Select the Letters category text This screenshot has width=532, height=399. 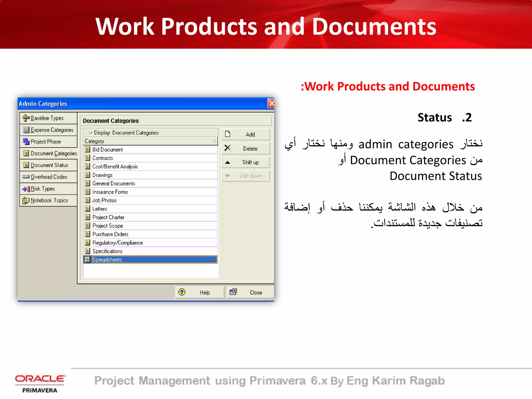100,209
